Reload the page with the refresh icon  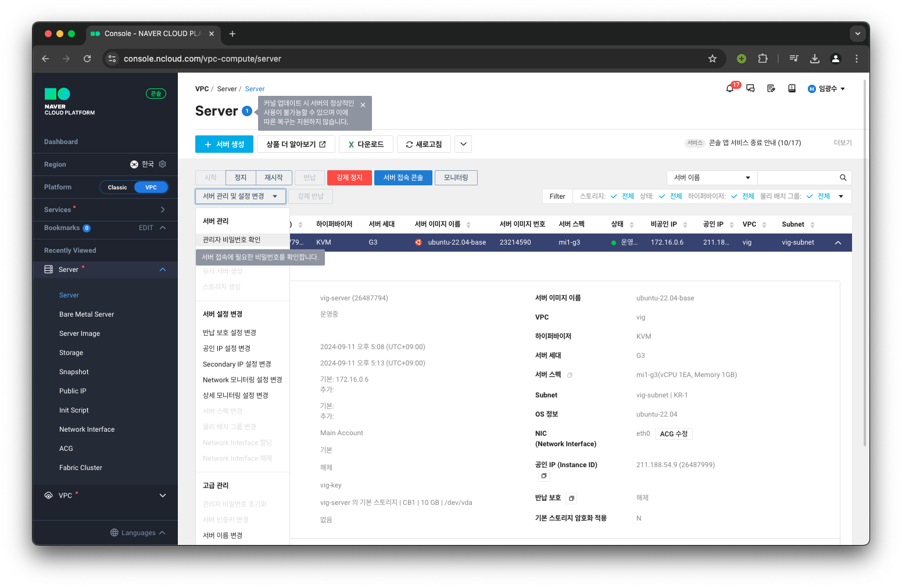click(x=87, y=59)
